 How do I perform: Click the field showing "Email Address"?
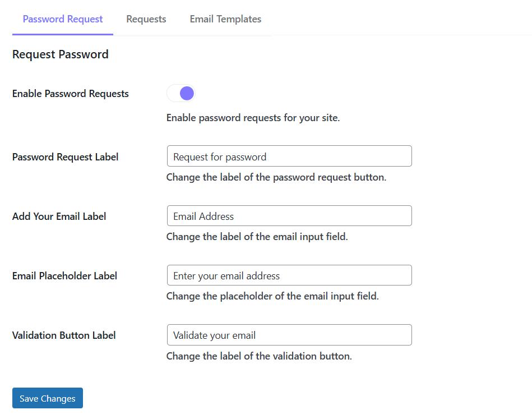(289, 215)
